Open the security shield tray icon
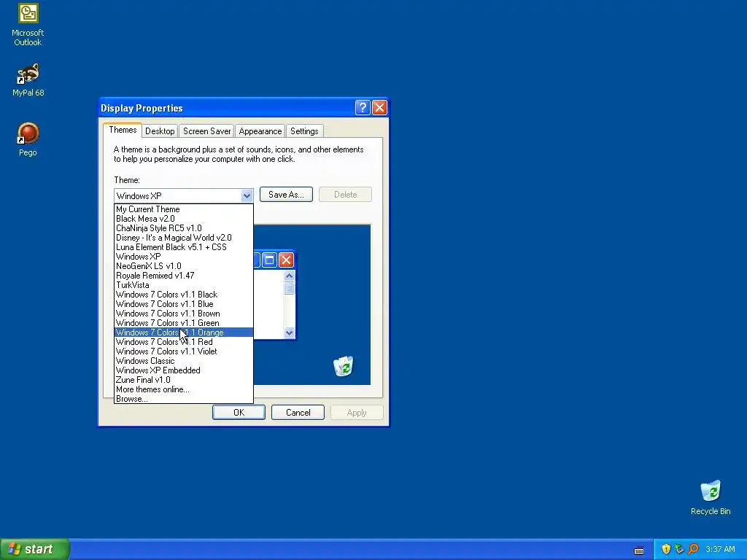Viewport: 747px width, 560px height. pyautogui.click(x=666, y=549)
